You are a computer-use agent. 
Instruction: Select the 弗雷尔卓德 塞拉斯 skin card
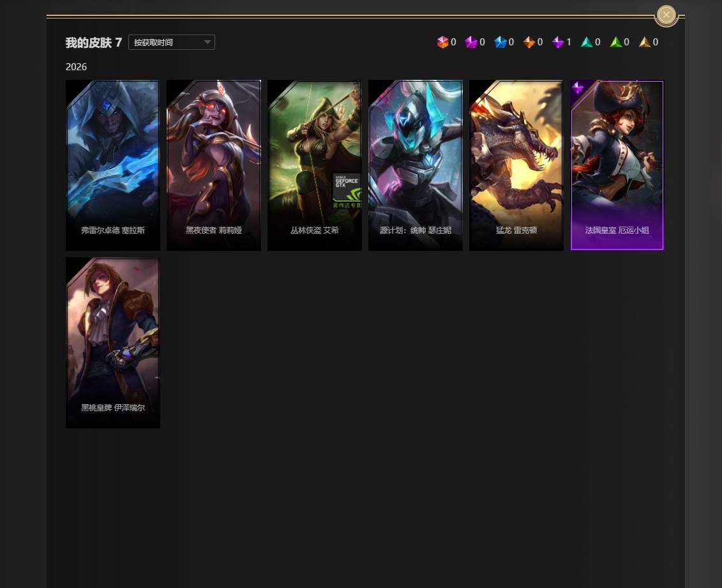[x=113, y=165]
